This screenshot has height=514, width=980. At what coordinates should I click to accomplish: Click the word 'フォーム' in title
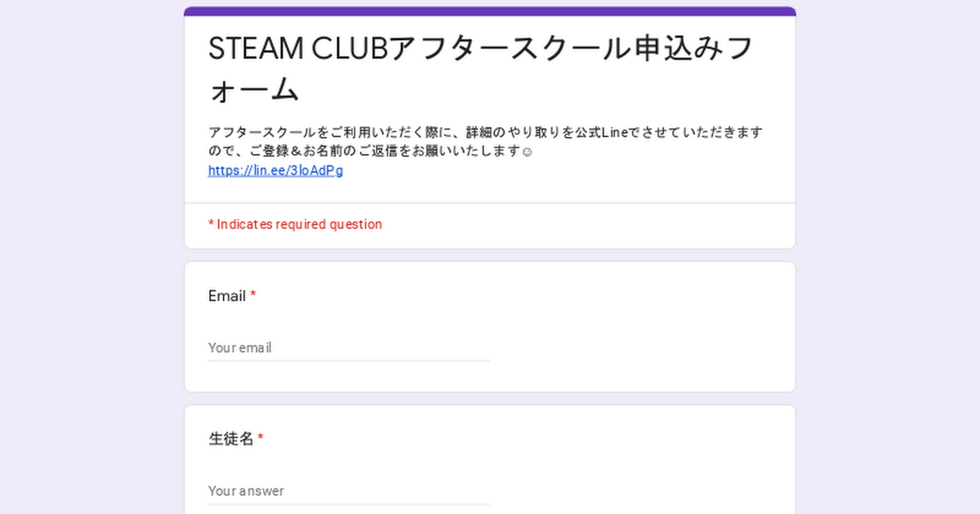tap(254, 89)
